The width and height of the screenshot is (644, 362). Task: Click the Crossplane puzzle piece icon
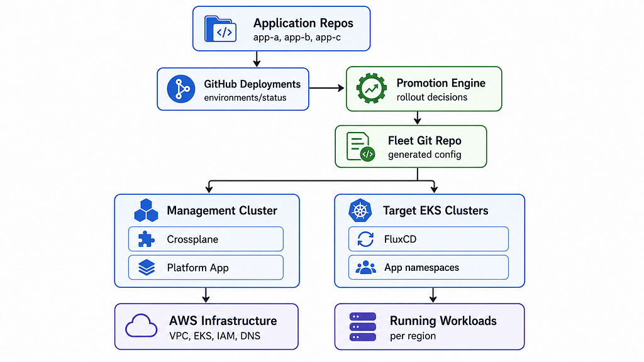[x=146, y=239]
